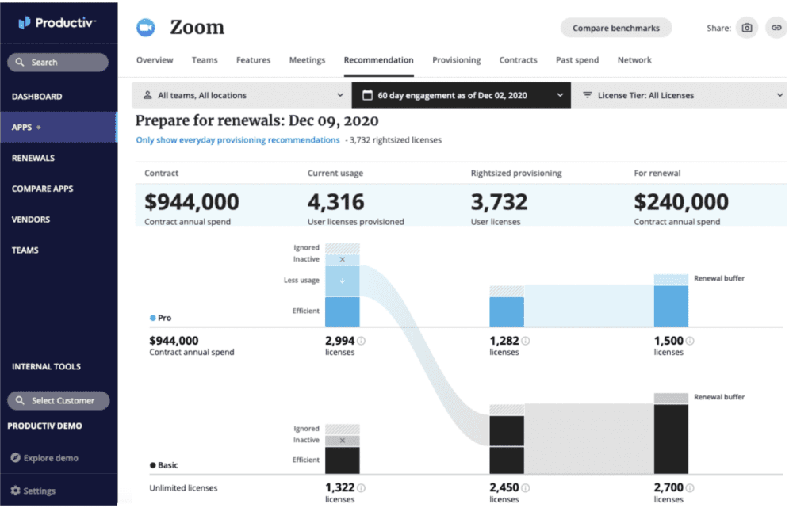Click the info icon beside 2,450 licenses
812x508 pixels.
pyautogui.click(x=525, y=488)
